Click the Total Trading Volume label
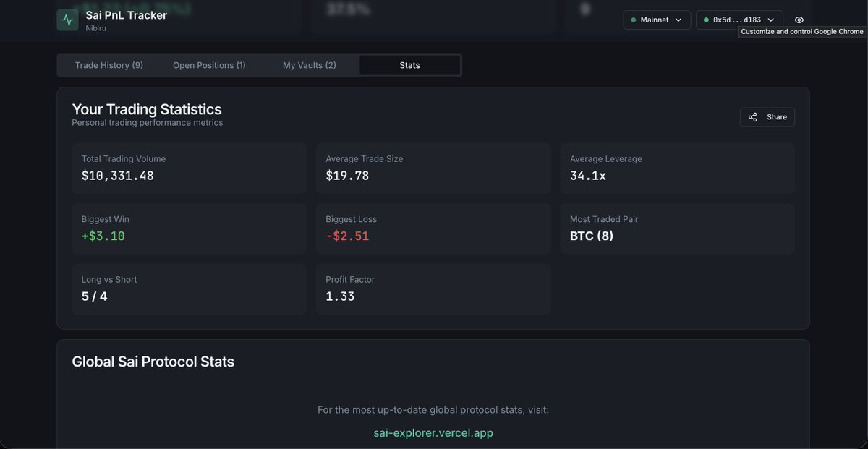Image resolution: width=868 pixels, height=449 pixels. [x=124, y=159]
